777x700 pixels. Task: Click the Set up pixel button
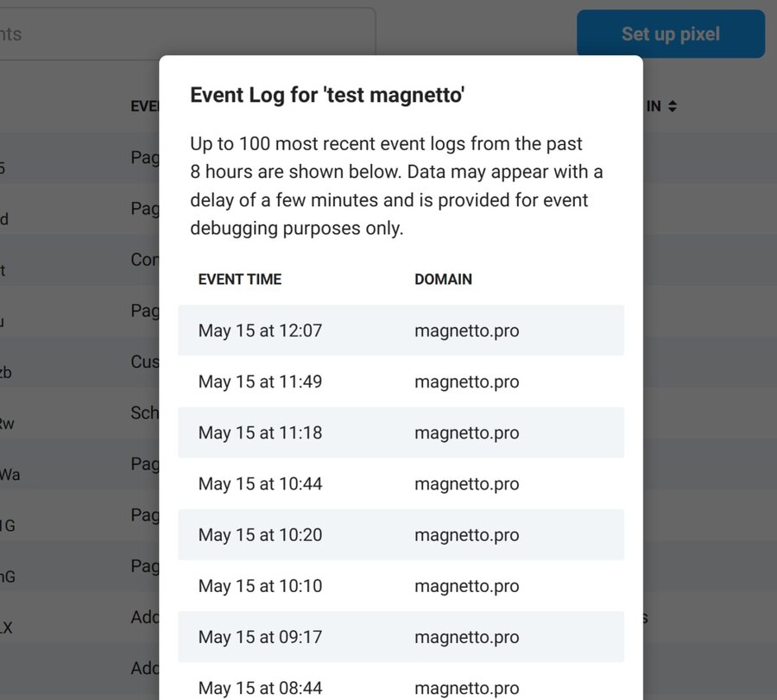(x=671, y=34)
